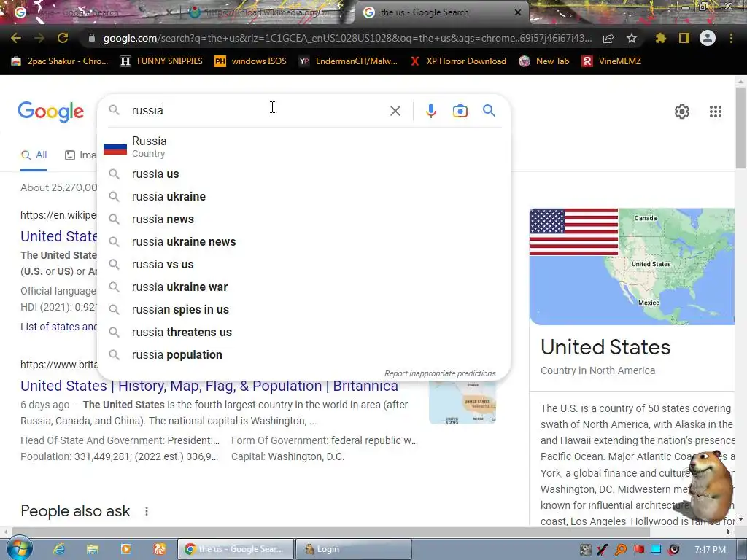Screen dimensions: 747x560
Task: Click the lock icon in address bar
Action: point(91,38)
